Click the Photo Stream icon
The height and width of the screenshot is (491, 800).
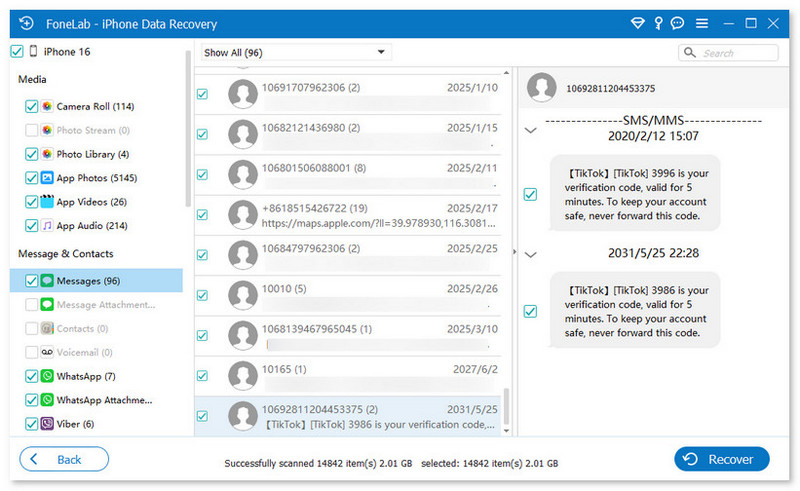click(x=47, y=130)
